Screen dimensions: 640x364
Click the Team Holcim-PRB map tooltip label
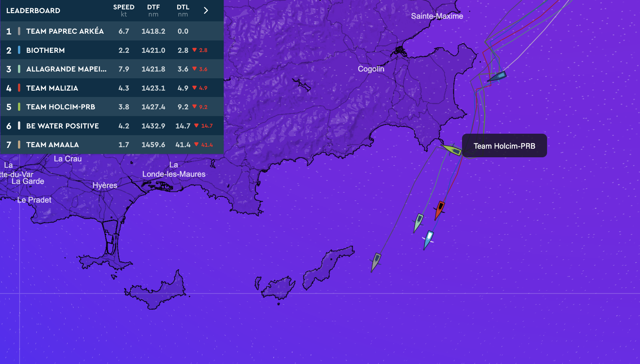pyautogui.click(x=504, y=146)
